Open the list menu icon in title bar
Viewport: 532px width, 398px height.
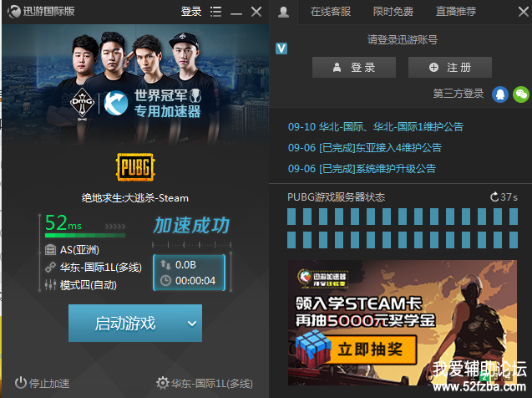point(215,12)
